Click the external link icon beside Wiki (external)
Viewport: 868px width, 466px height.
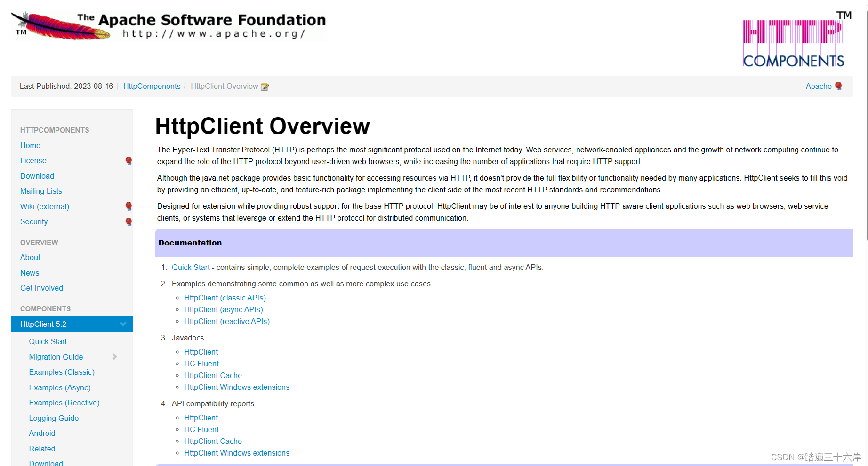point(129,206)
